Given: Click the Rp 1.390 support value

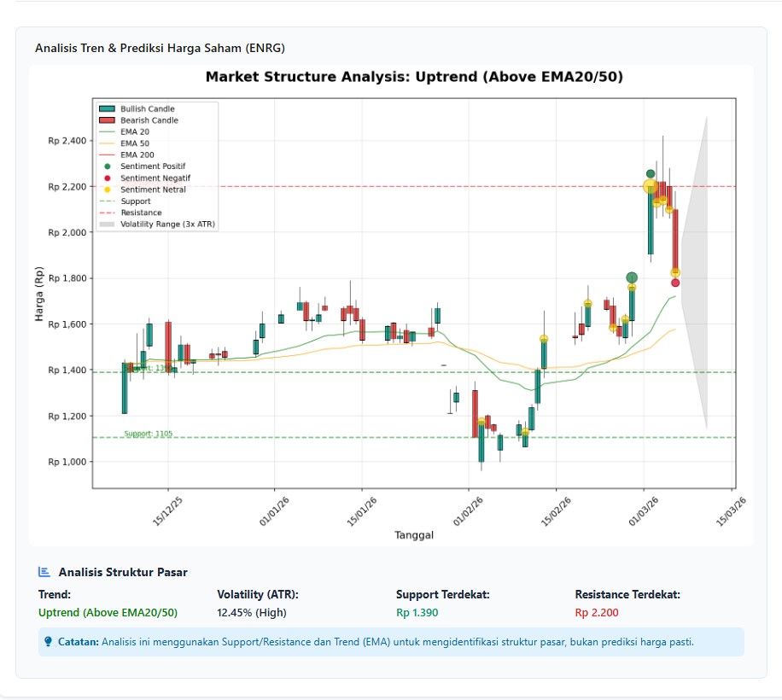Looking at the screenshot, I should 417,613.
